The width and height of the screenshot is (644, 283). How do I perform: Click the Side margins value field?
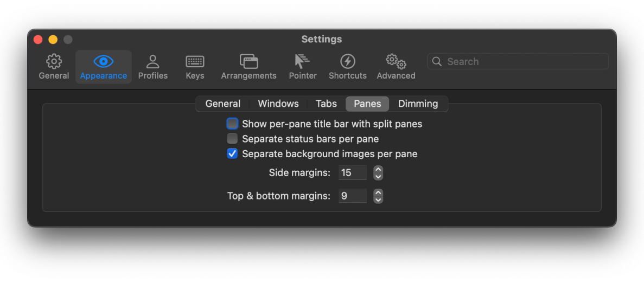click(352, 173)
